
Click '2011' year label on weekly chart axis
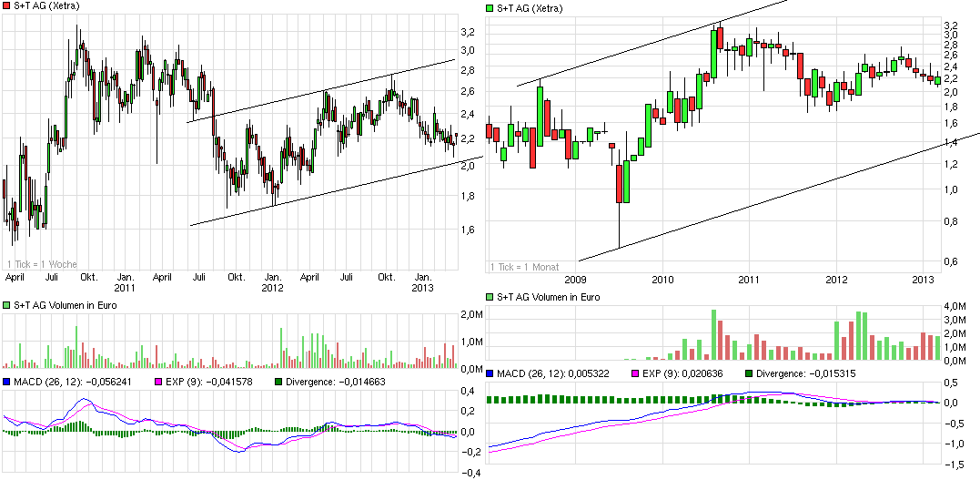point(125,288)
